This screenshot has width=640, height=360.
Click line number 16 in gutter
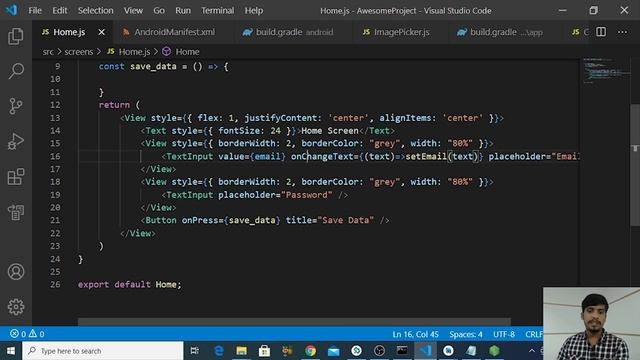coord(55,156)
